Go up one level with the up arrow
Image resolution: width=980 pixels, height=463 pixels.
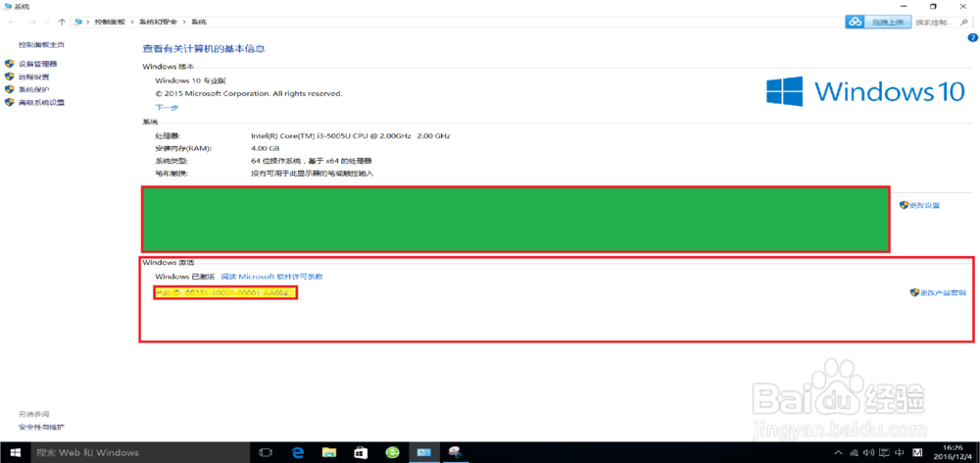pos(62,22)
